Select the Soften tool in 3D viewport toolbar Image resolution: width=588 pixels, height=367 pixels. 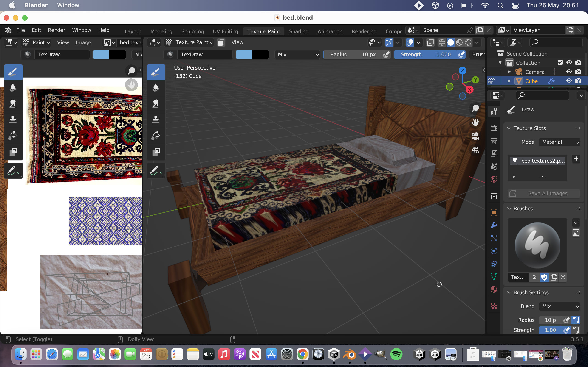[156, 88]
